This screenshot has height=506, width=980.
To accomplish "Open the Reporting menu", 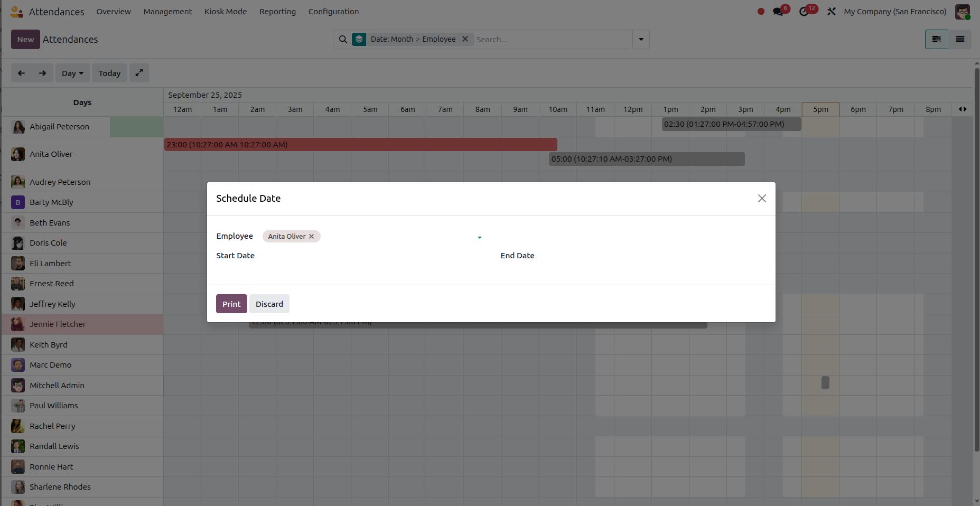I will (x=277, y=12).
